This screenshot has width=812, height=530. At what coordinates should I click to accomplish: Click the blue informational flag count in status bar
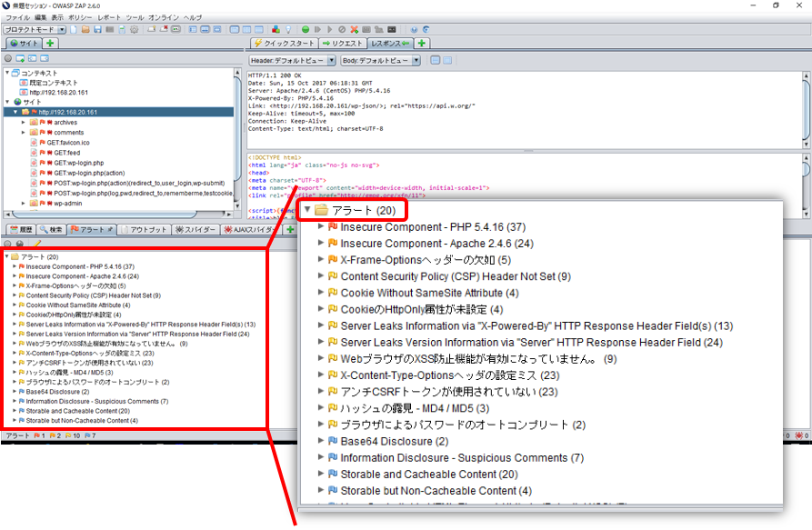(x=91, y=435)
